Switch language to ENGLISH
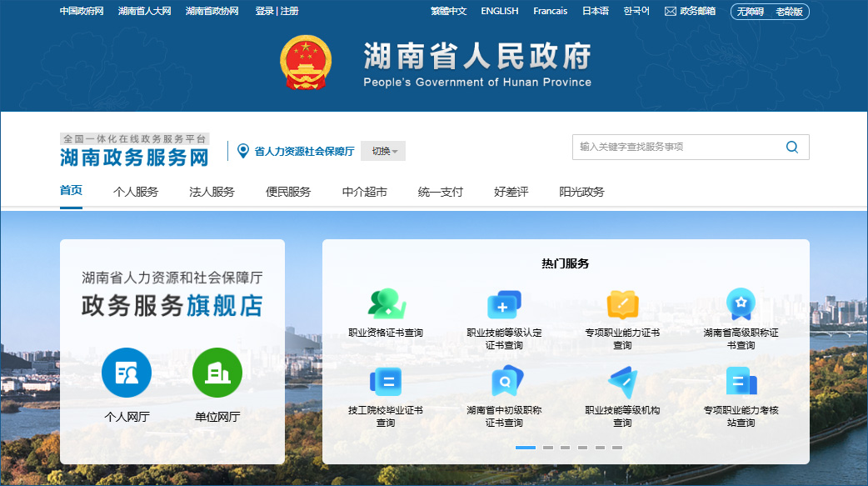The height and width of the screenshot is (486, 868). [x=500, y=11]
